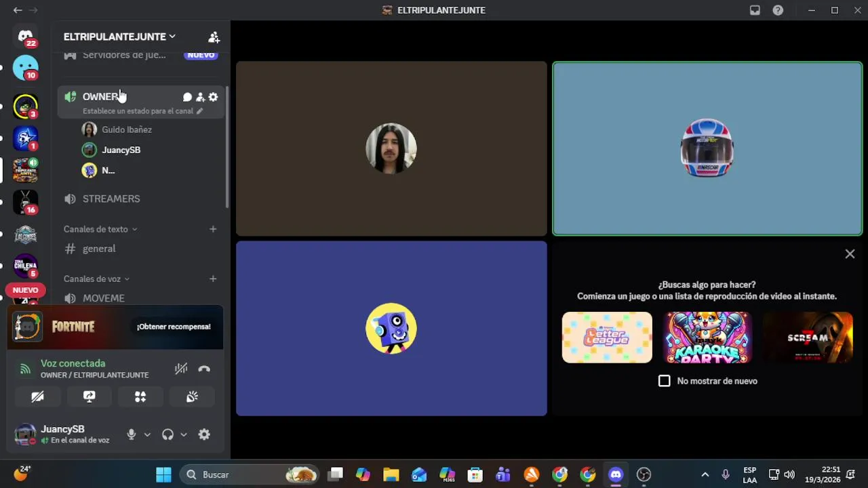Screen dimensions: 868x488
Task: Check the 'No mostrar de nuevo' checkbox
Action: pyautogui.click(x=665, y=381)
